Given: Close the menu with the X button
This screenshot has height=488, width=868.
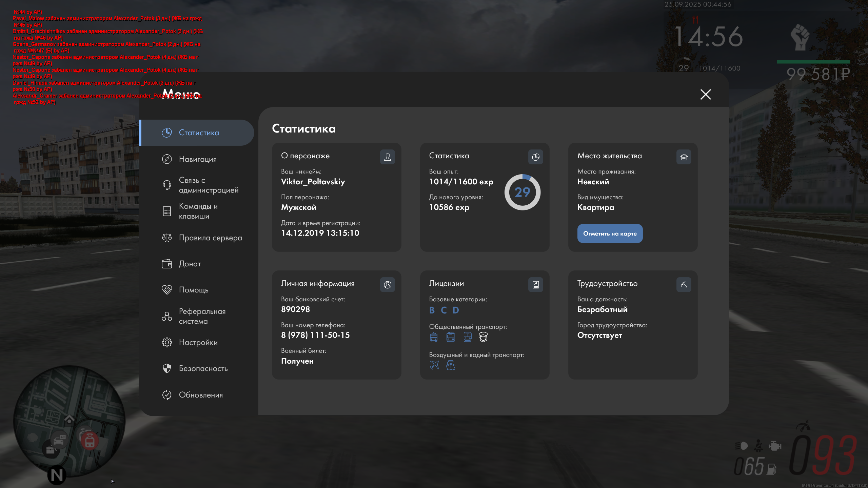Looking at the screenshot, I should coord(706,94).
